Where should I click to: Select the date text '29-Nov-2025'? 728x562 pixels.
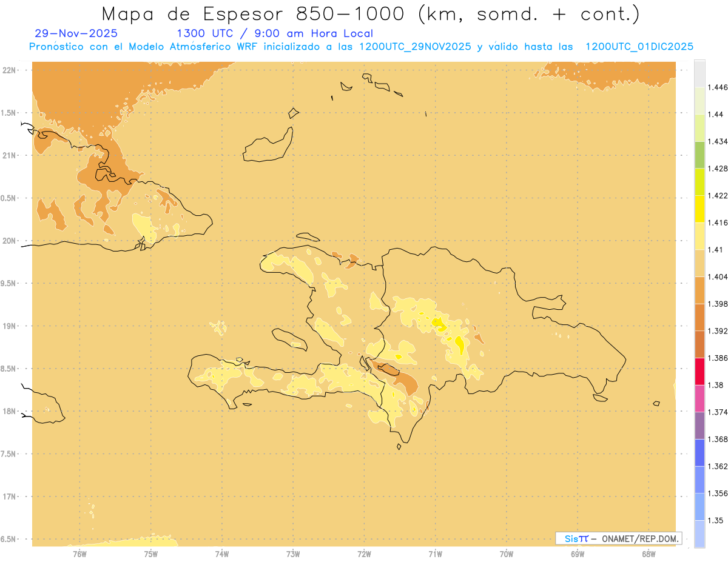coord(76,34)
